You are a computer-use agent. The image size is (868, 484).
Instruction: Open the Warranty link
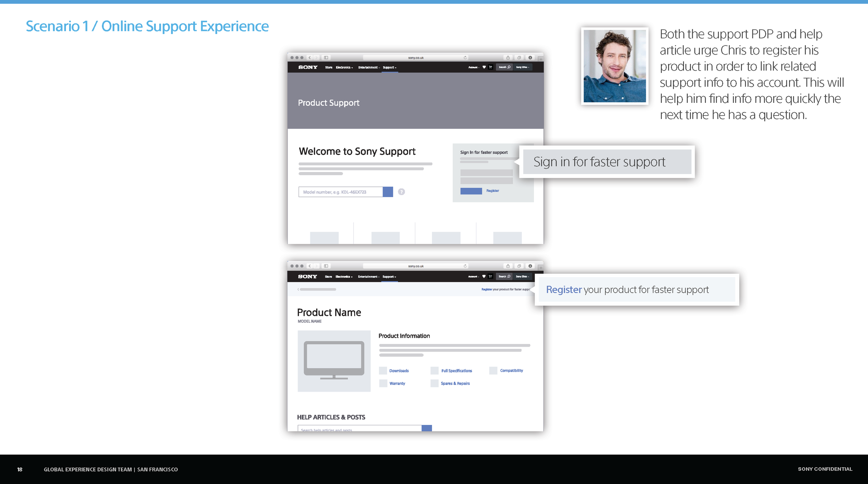(397, 383)
